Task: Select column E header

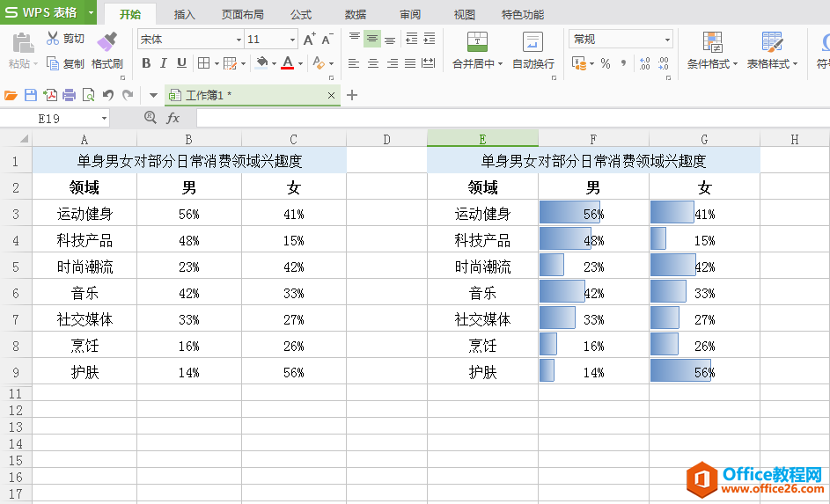Action: pos(482,139)
